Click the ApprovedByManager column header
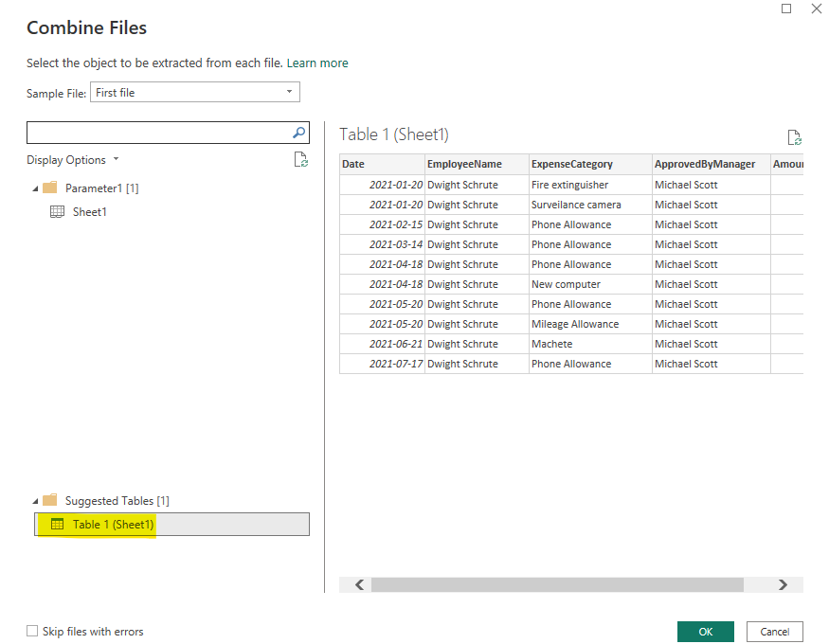The height and width of the screenshot is (644, 829). point(712,164)
